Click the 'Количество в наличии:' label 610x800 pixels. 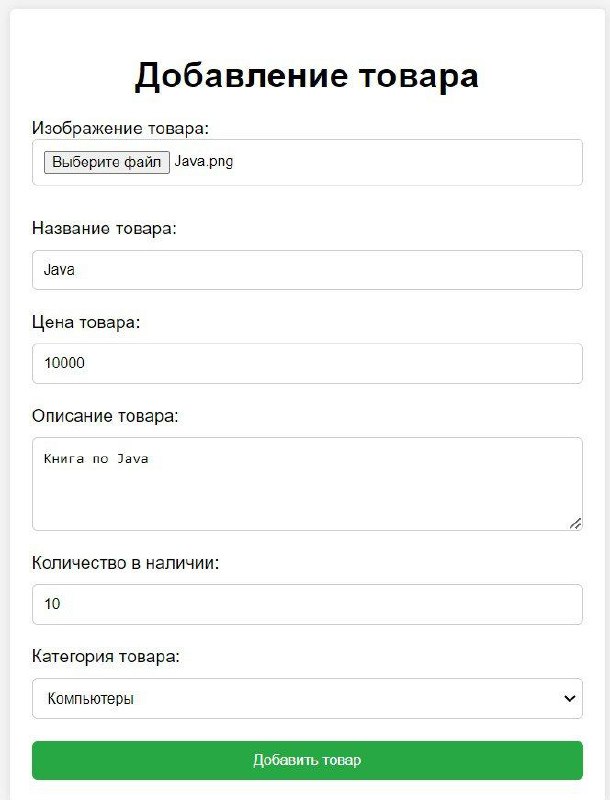(125, 563)
